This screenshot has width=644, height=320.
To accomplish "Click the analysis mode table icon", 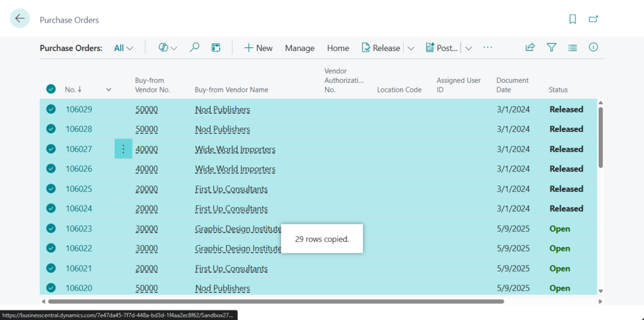I will 216,48.
